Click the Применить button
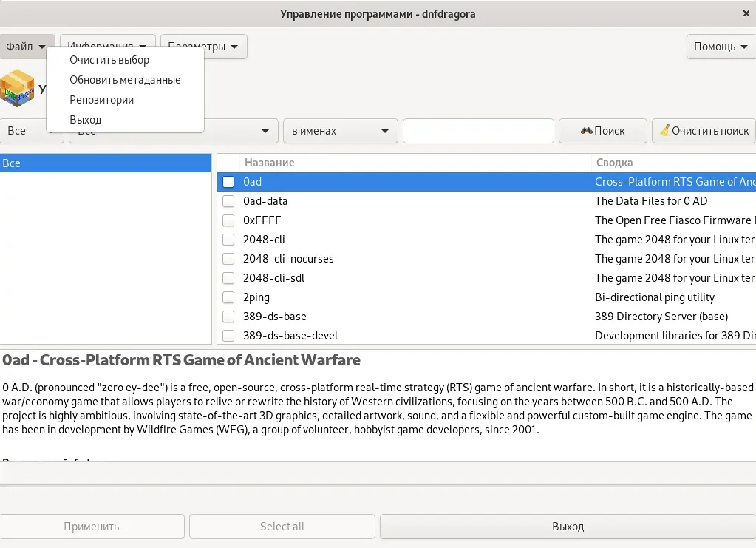 (x=92, y=527)
